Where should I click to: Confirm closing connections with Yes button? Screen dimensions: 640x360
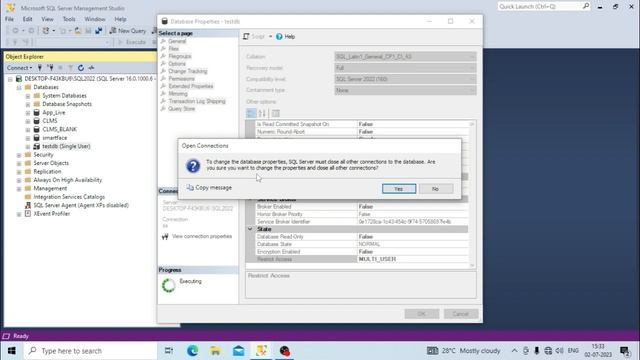click(x=399, y=189)
